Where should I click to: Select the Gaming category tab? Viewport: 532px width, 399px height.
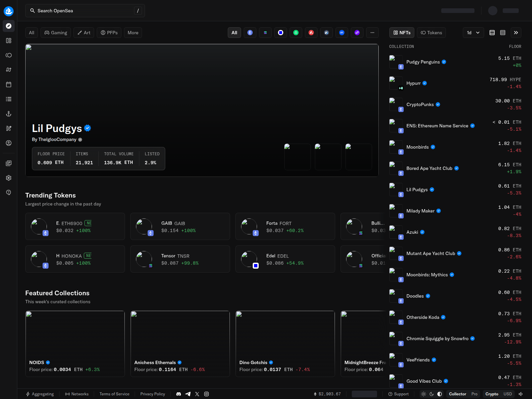tap(56, 33)
